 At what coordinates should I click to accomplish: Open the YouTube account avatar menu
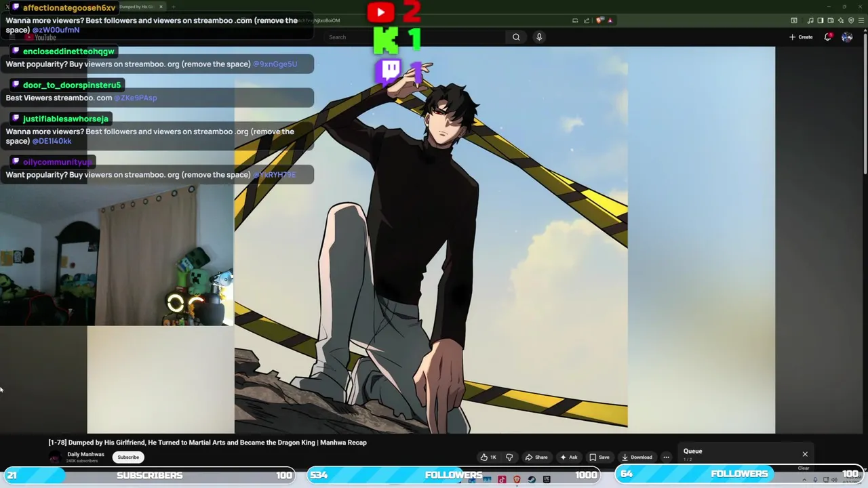tap(847, 37)
